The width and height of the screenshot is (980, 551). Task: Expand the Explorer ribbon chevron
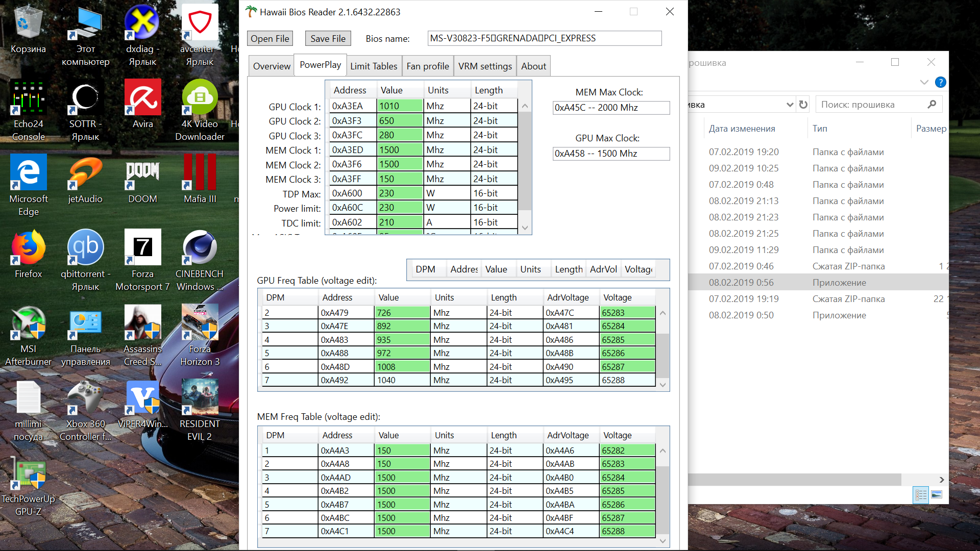[924, 82]
